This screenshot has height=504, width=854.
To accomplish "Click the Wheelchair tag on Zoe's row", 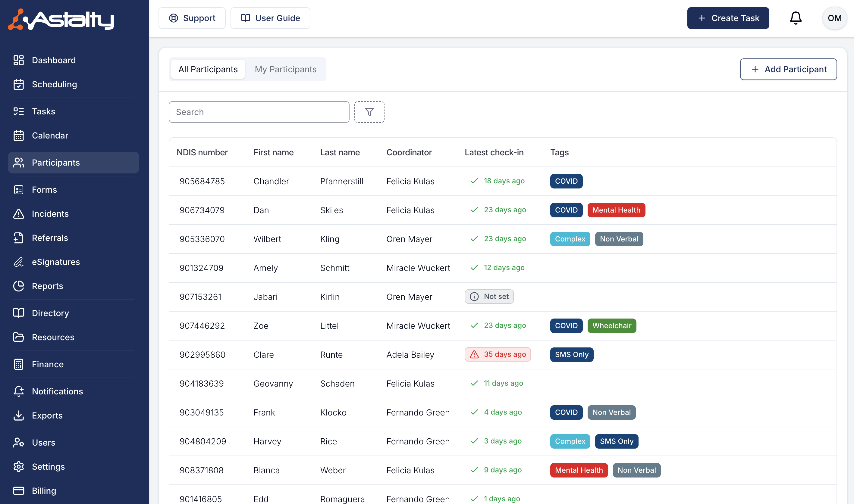I will click(612, 326).
